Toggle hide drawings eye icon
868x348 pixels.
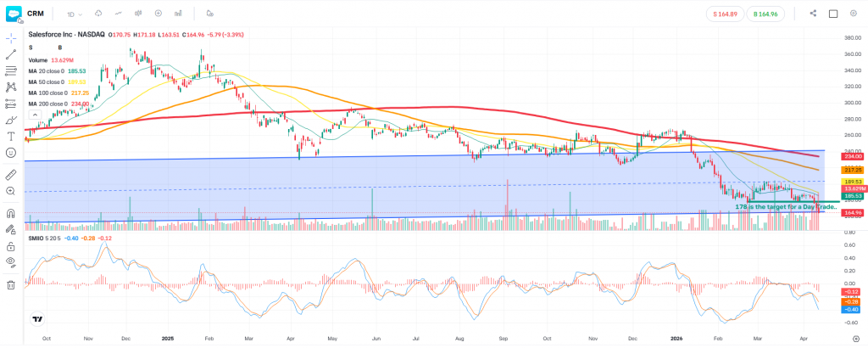click(x=11, y=262)
